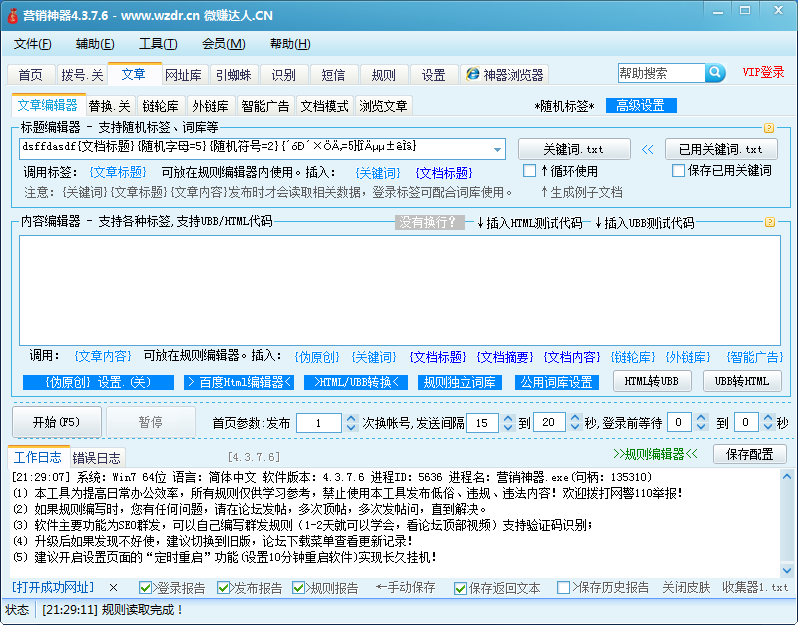The image size is (798, 625).
Task: Switch to the 首页 tab
Action: [x=31, y=75]
